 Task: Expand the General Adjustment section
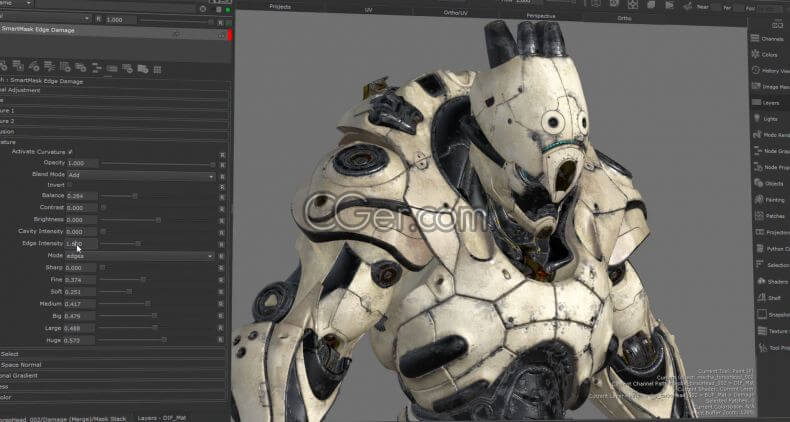(115, 91)
